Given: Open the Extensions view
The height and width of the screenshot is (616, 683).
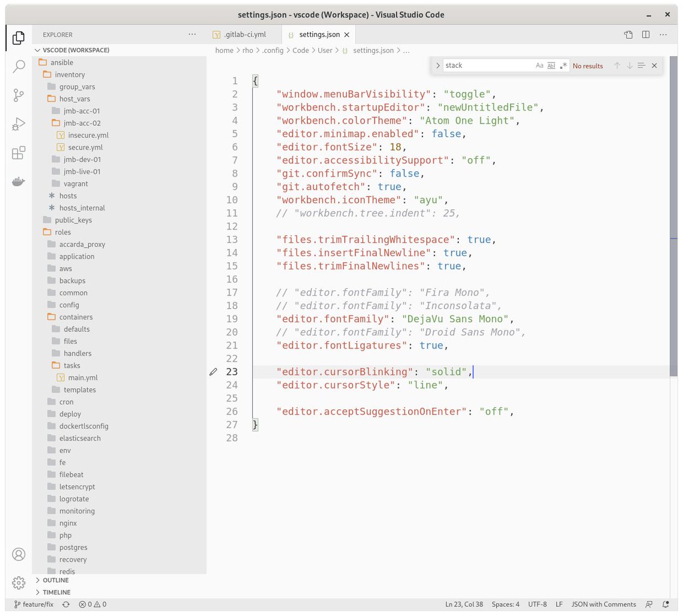Looking at the screenshot, I should point(19,153).
